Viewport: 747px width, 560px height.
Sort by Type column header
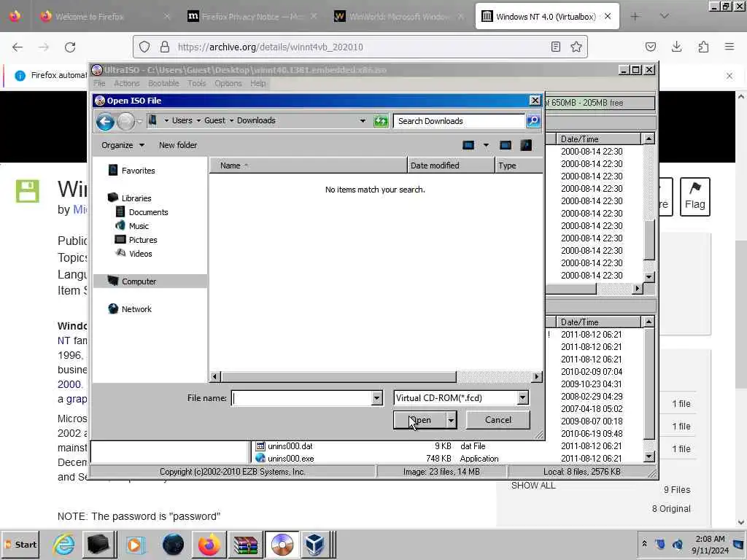pos(519,166)
